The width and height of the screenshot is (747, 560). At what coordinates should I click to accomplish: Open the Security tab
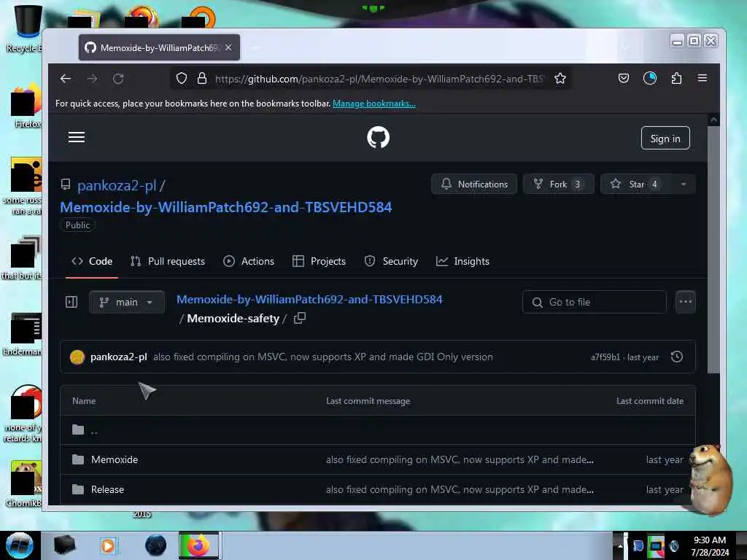coord(391,262)
